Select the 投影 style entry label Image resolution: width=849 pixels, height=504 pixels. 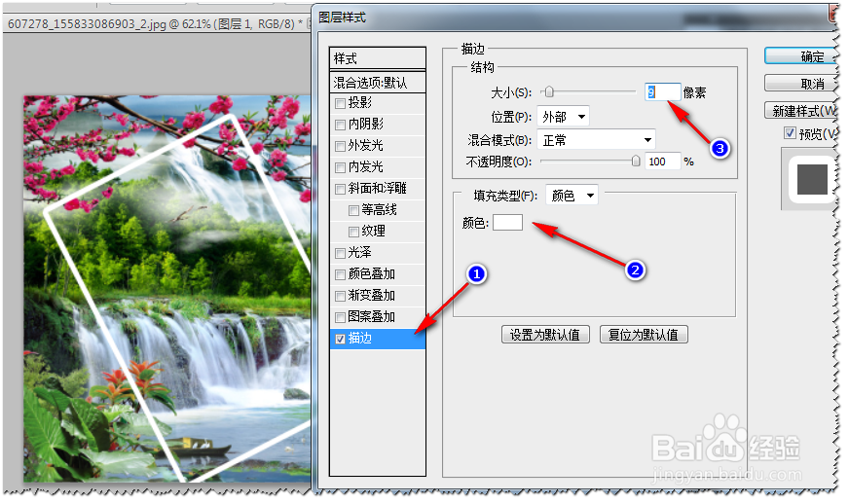point(360,103)
